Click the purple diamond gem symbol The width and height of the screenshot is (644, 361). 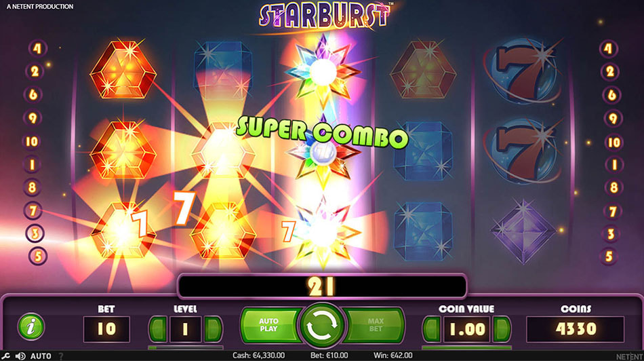coord(523,231)
